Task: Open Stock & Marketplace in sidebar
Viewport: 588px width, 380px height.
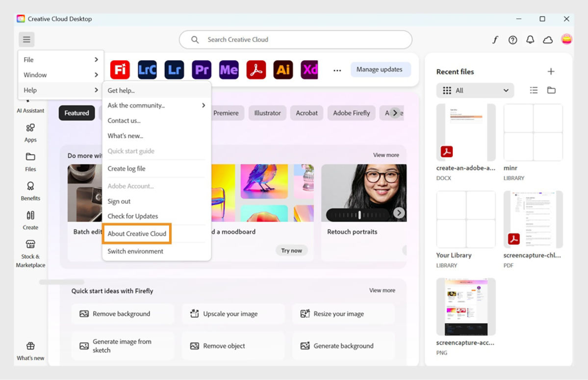Action: pos(30,254)
